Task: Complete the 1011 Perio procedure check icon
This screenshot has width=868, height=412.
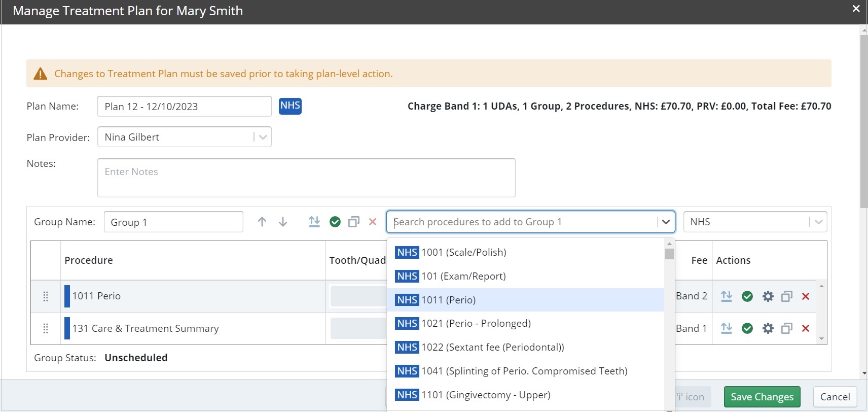Action: 747,296
